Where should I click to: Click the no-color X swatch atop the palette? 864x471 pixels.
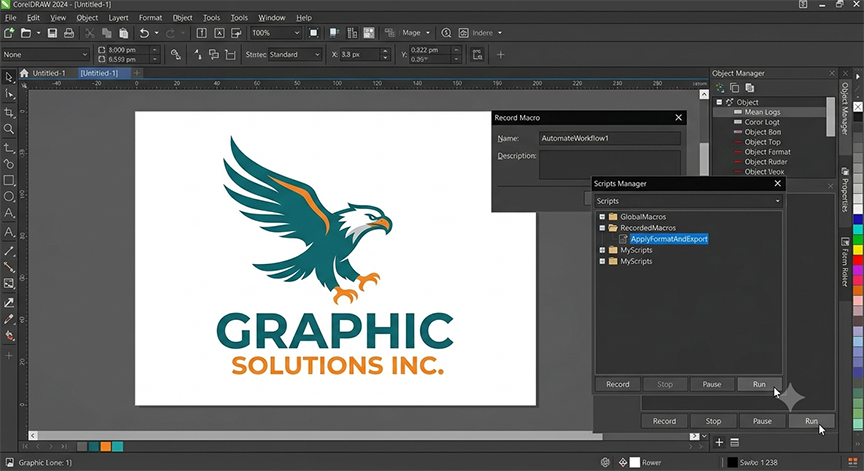pyautogui.click(x=858, y=106)
